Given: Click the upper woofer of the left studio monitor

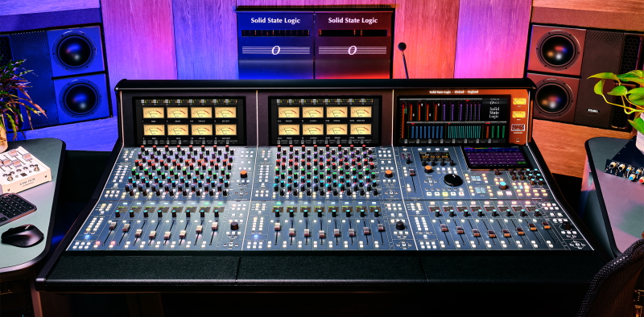Looking at the screenshot, I should click(x=76, y=51).
